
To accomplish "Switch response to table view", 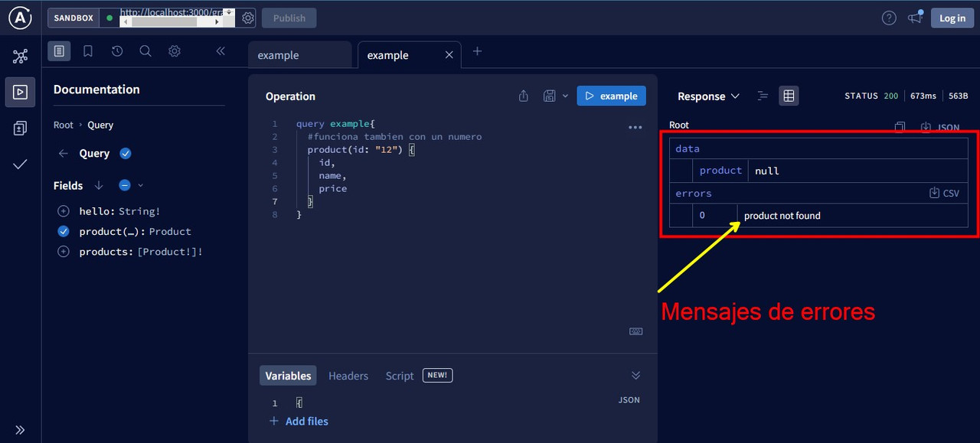I will point(789,96).
